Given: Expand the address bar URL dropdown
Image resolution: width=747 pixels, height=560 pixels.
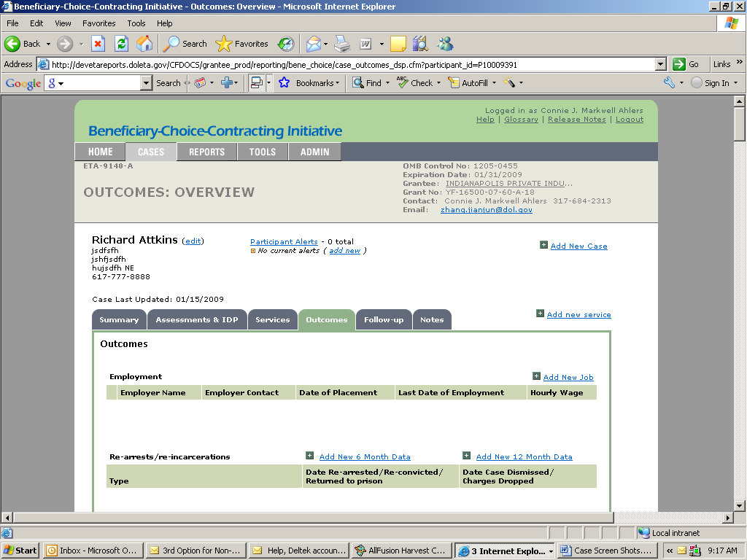Looking at the screenshot, I should click(x=661, y=64).
